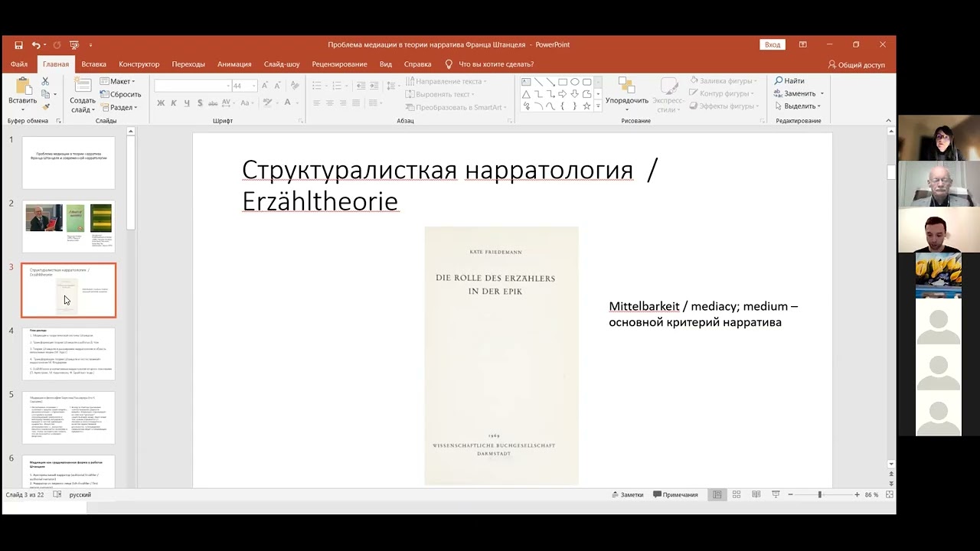Click the 'Что вы хотите сделать?' search box
The image size is (980, 551).
[490, 64]
